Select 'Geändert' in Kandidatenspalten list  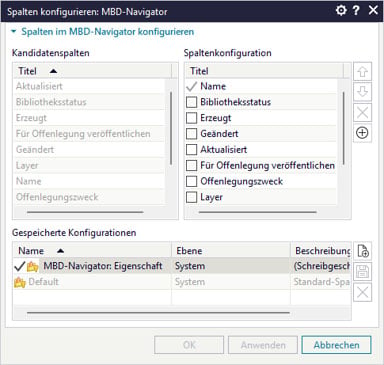[x=89, y=150]
